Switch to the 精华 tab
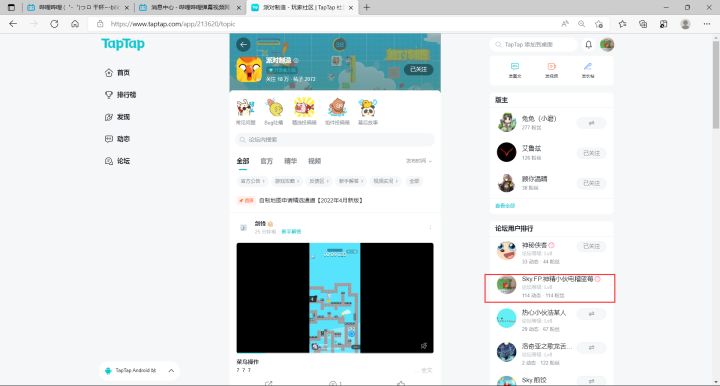Image resolution: width=720 pixels, height=386 pixels. point(290,161)
